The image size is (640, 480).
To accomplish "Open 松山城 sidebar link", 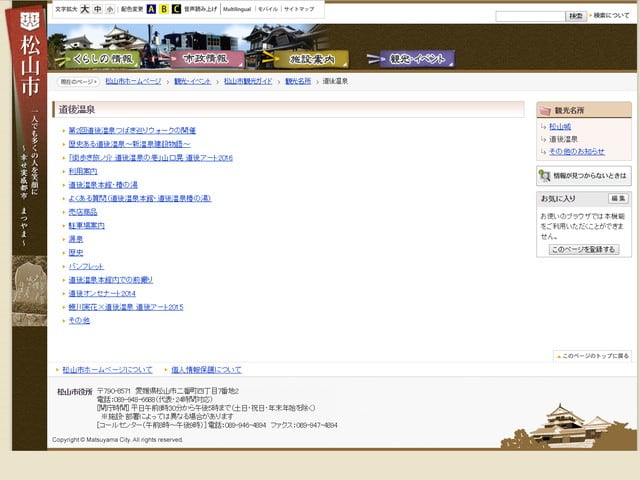I will pyautogui.click(x=560, y=127).
